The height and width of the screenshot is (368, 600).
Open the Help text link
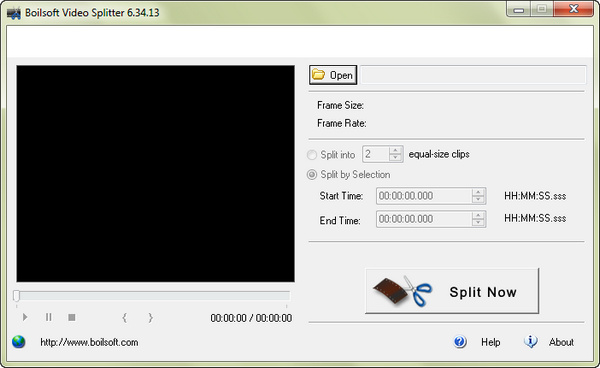[491, 342]
